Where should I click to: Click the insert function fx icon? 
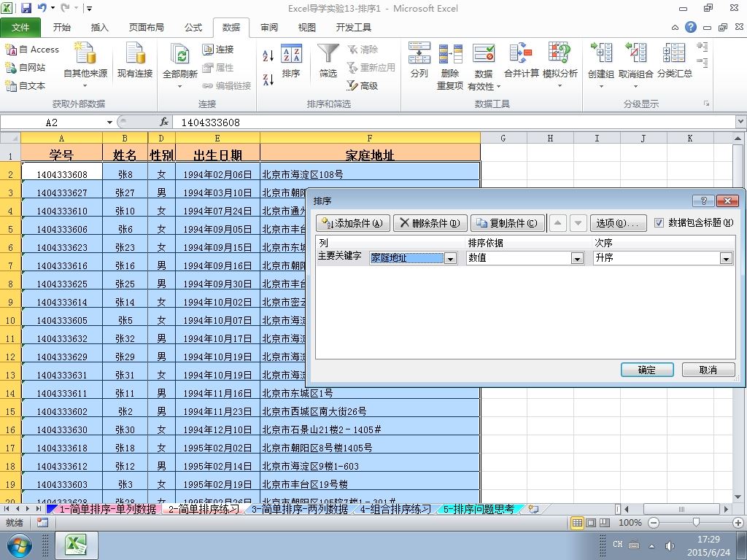(x=164, y=122)
